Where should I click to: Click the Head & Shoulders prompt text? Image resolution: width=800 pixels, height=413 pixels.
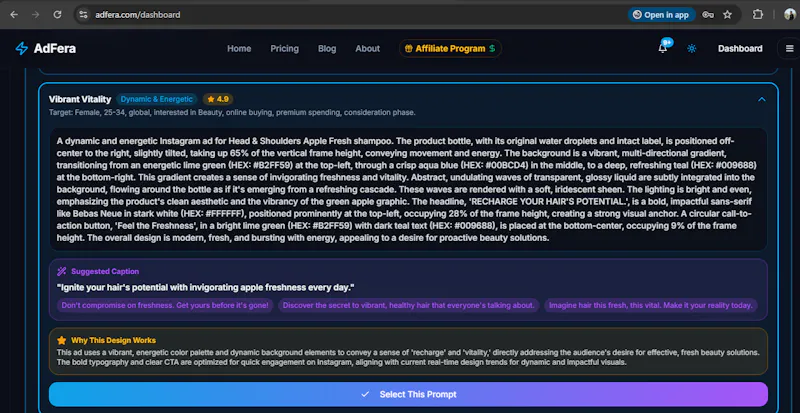pos(408,189)
